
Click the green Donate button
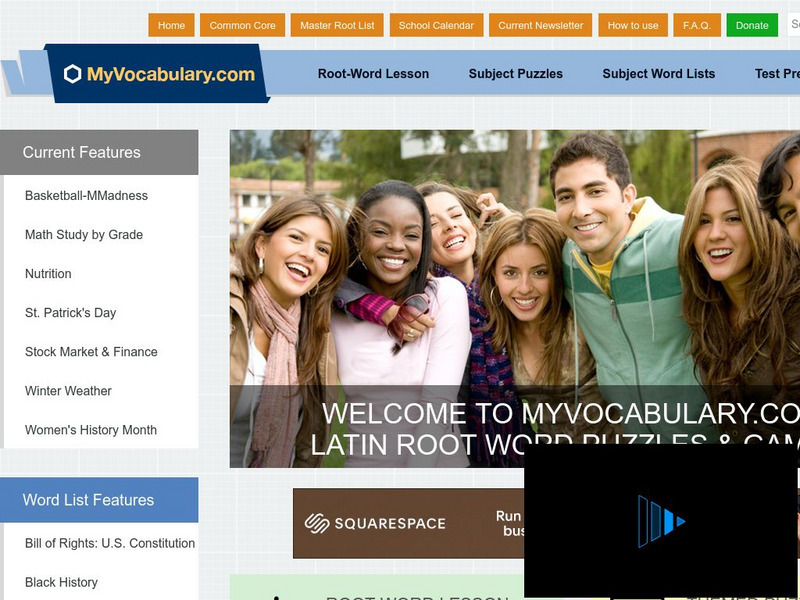click(x=752, y=25)
